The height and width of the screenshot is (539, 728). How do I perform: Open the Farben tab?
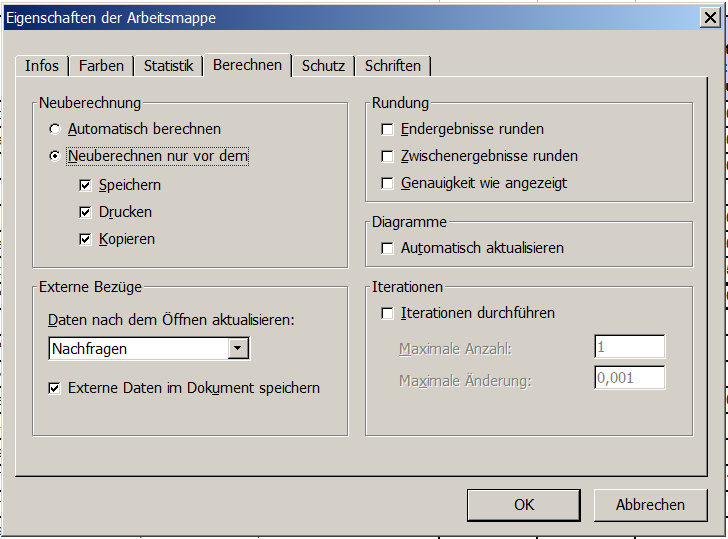coord(101,66)
